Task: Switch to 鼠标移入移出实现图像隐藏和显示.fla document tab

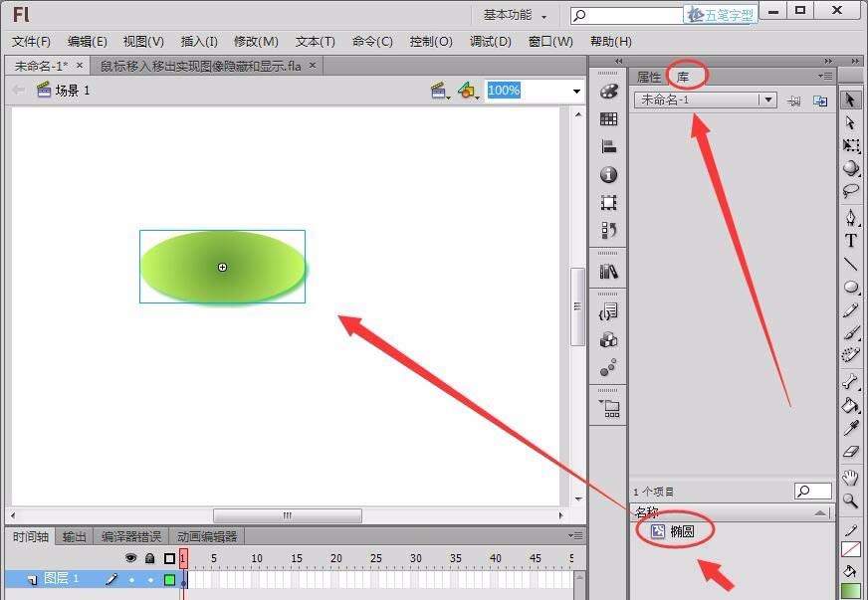Action: point(200,66)
